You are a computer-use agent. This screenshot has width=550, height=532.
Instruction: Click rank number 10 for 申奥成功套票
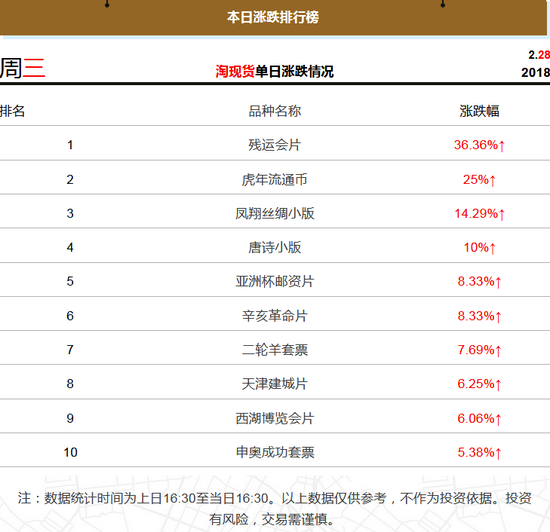[70, 452]
